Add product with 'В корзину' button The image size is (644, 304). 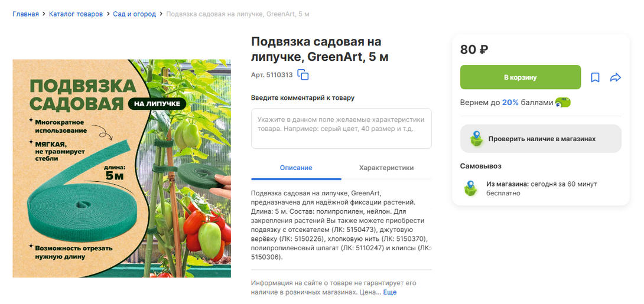[x=521, y=77]
